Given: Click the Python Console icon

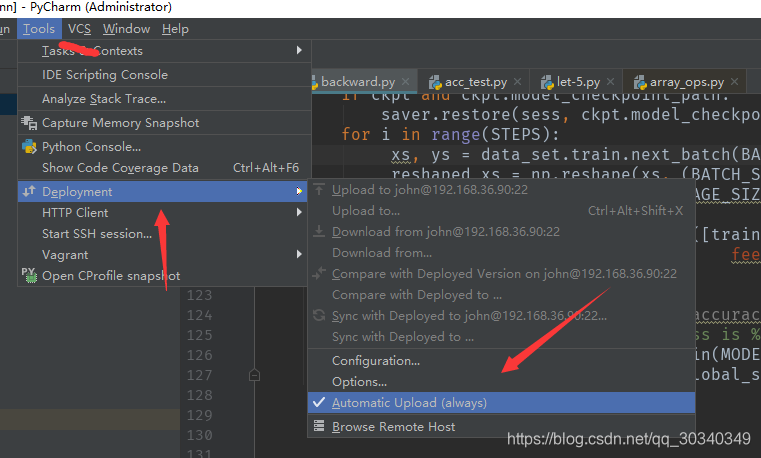Looking at the screenshot, I should 29,147.
